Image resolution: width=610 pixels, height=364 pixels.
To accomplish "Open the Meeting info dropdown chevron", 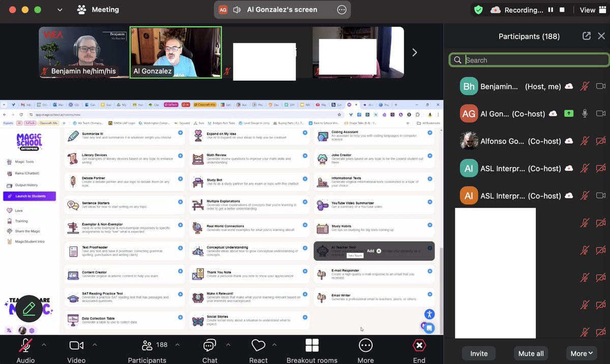I will click(x=60, y=10).
